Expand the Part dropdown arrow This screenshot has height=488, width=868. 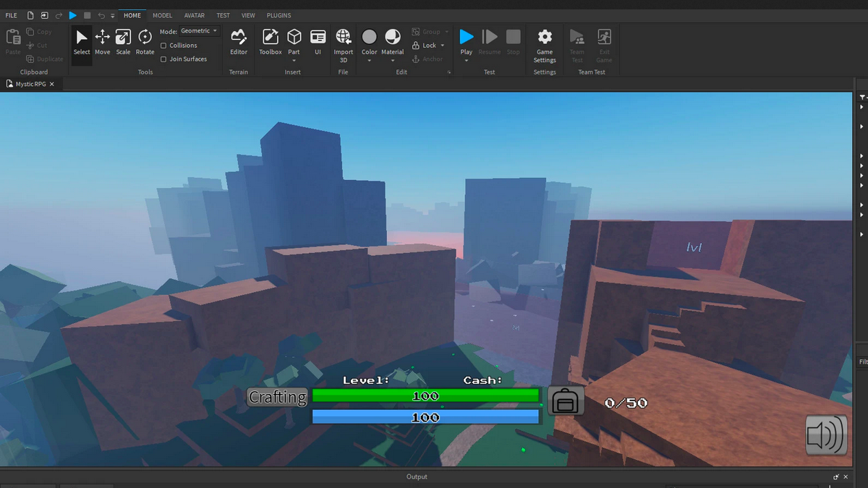pos(294,61)
